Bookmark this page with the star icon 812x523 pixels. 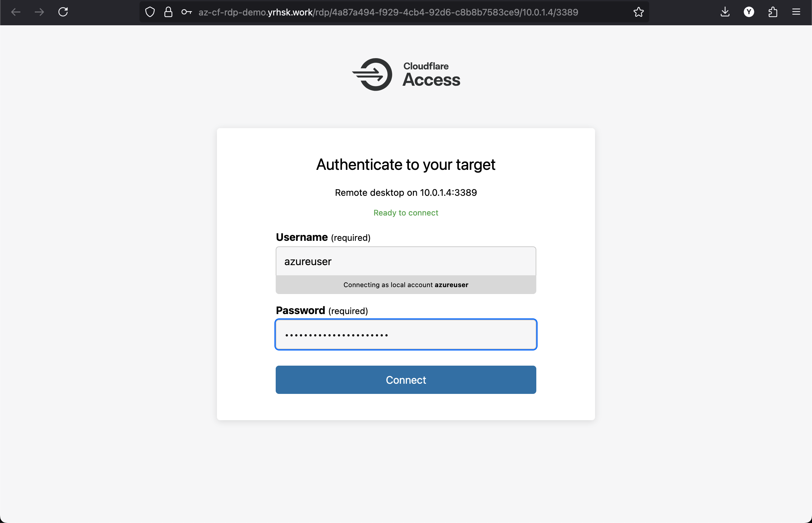coord(638,12)
